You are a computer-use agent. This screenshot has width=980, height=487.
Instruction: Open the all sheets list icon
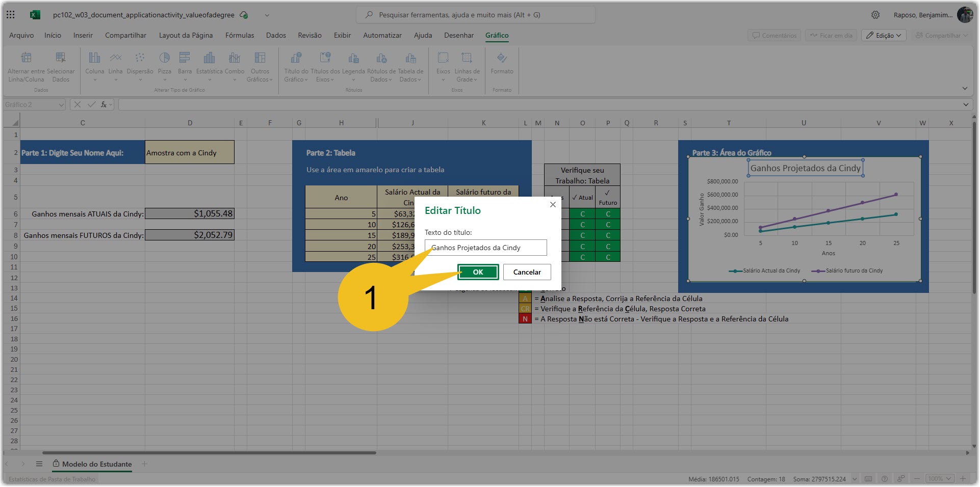(39, 464)
